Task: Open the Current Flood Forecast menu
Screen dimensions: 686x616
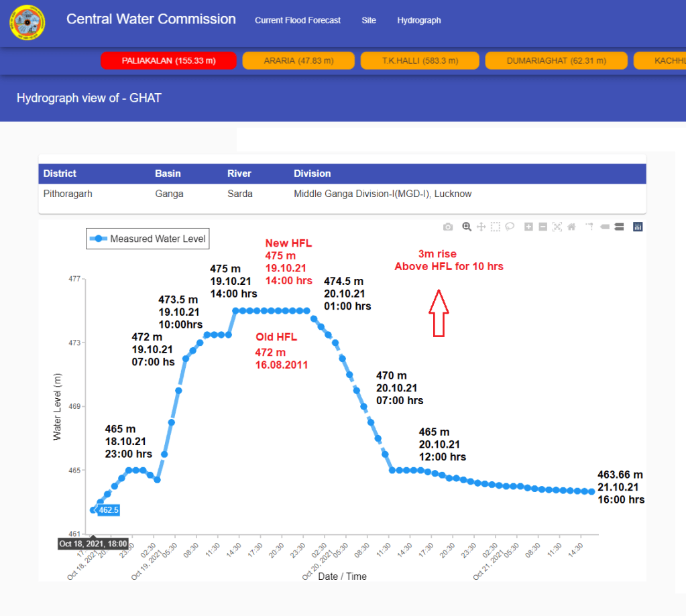Action: (298, 21)
